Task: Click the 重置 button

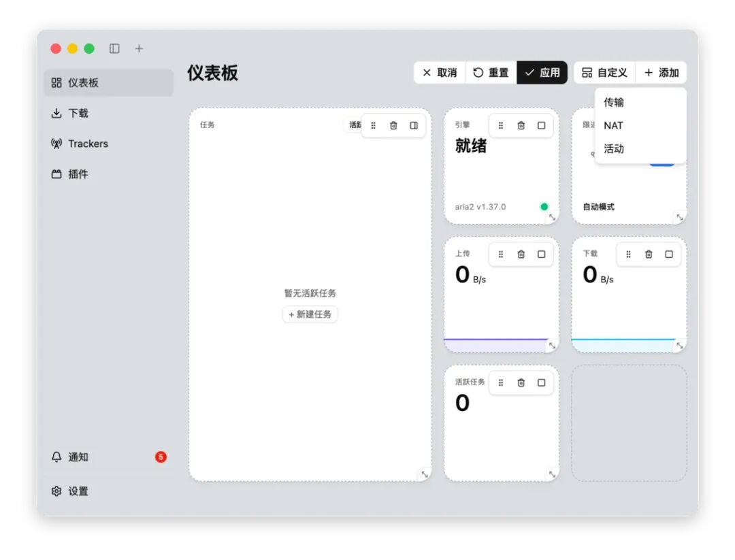Action: point(491,73)
